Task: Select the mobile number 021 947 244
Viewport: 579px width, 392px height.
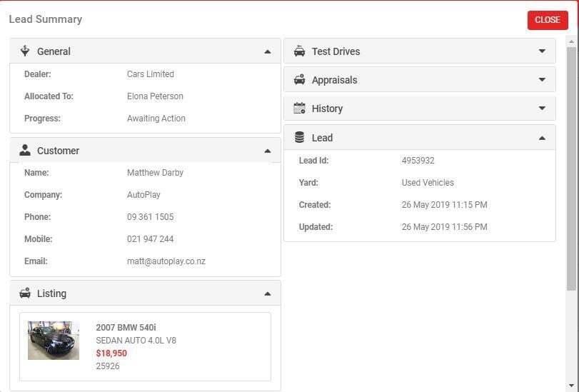Action: tap(151, 239)
